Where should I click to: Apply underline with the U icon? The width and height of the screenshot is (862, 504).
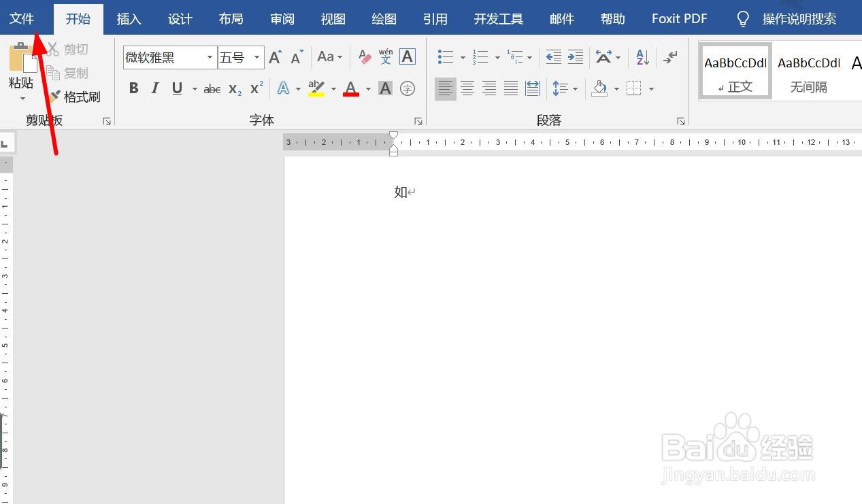tap(176, 88)
